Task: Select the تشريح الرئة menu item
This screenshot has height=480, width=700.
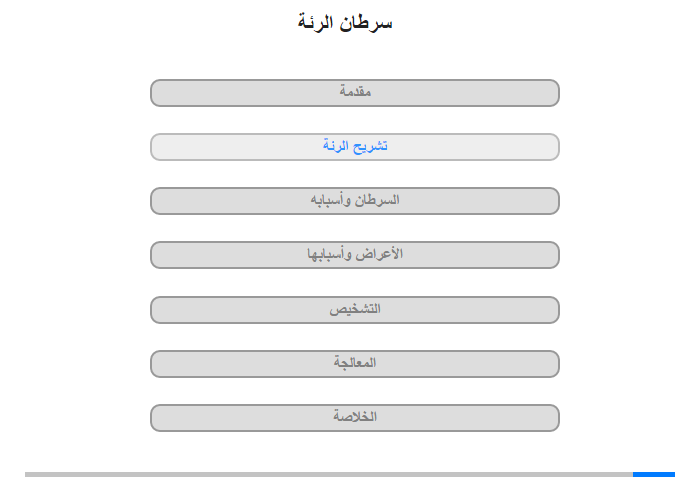Action: pyautogui.click(x=355, y=147)
